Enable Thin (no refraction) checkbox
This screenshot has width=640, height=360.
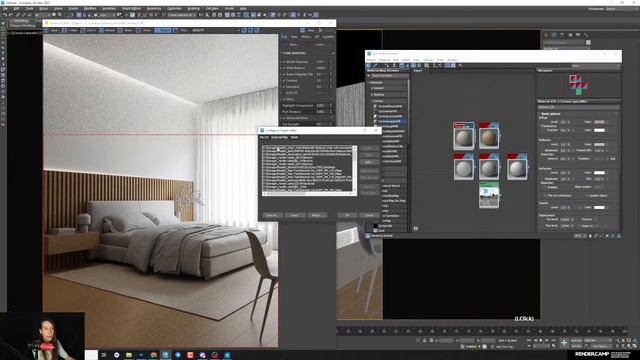[x=546, y=196]
